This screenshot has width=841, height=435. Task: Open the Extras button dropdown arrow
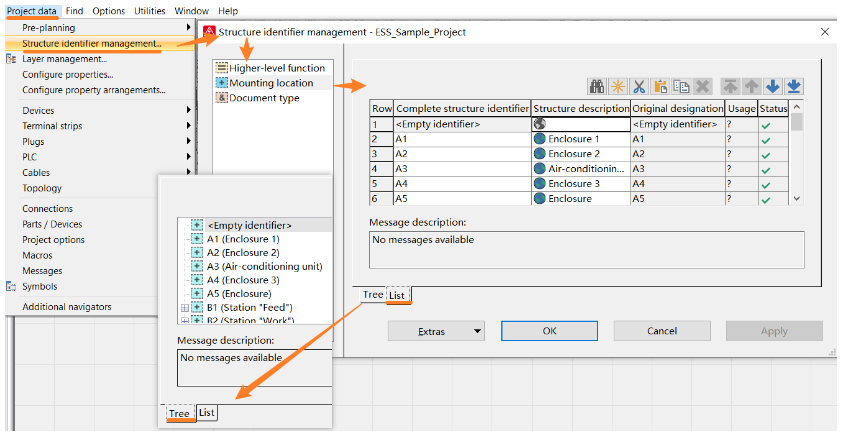pos(477,331)
